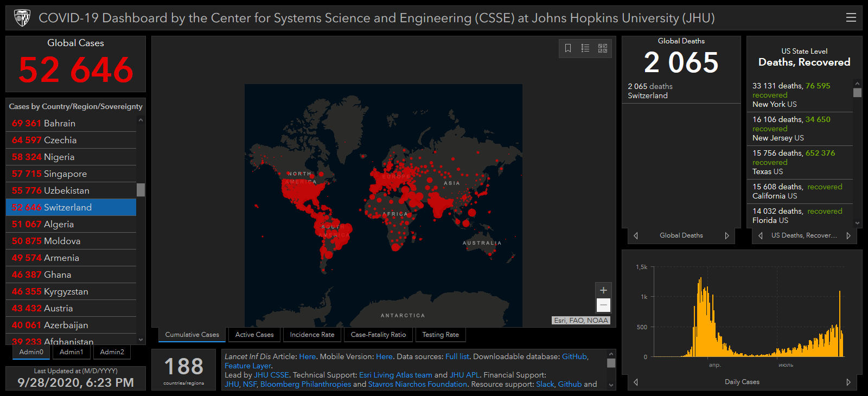The image size is (868, 396).
Task: Switch to Case-Fatality Ratio tab
Action: pos(378,335)
